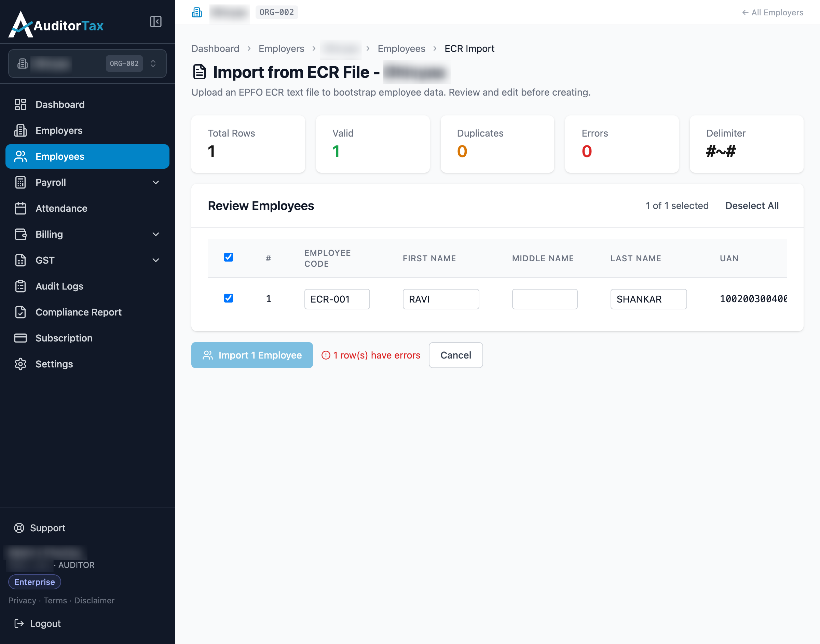
Task: Go to Attendance in the sidebar
Action: click(x=87, y=209)
